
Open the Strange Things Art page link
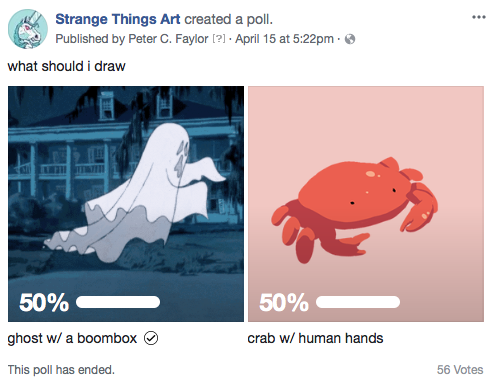(118, 19)
